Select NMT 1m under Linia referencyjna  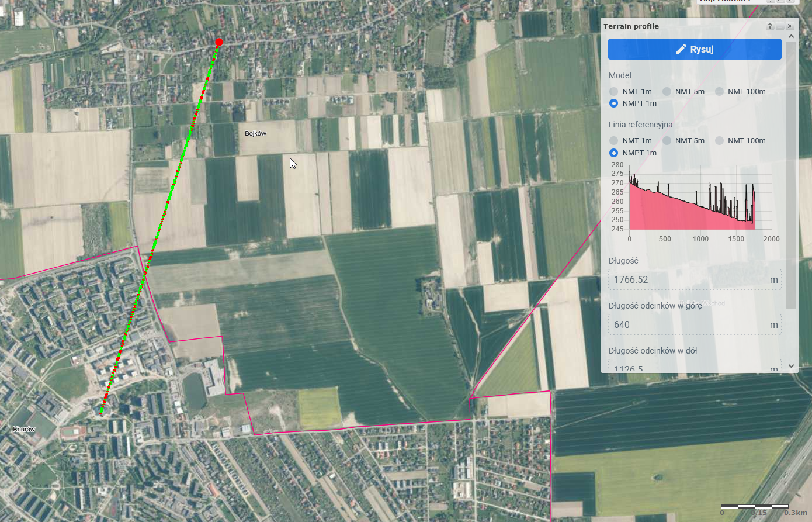click(x=613, y=140)
